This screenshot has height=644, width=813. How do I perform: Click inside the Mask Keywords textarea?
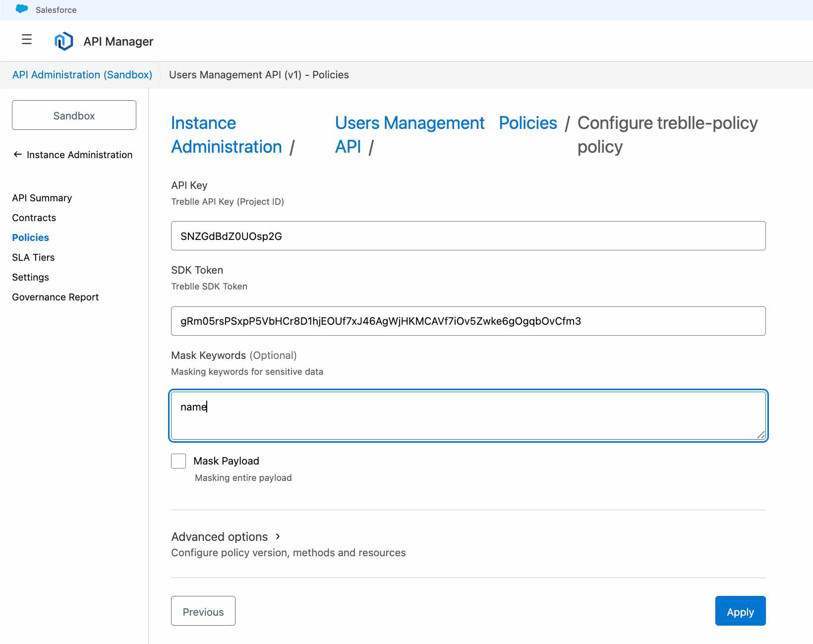point(468,416)
